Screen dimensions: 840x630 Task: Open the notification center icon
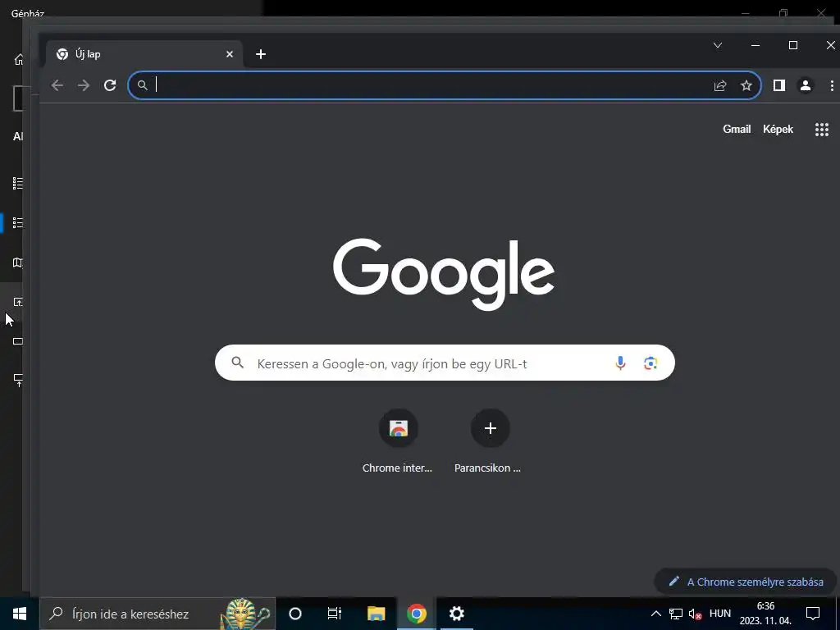(x=813, y=614)
